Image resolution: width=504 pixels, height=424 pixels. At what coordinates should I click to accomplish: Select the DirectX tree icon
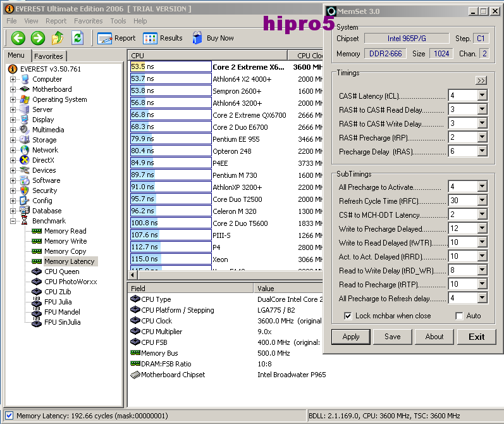[25, 160]
